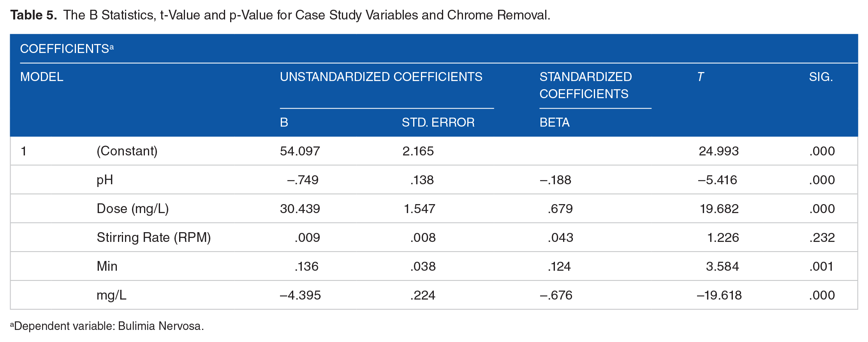Image resolution: width=868 pixels, height=342 pixels.
Task: Select the (Constant) row label
Action: point(127,151)
